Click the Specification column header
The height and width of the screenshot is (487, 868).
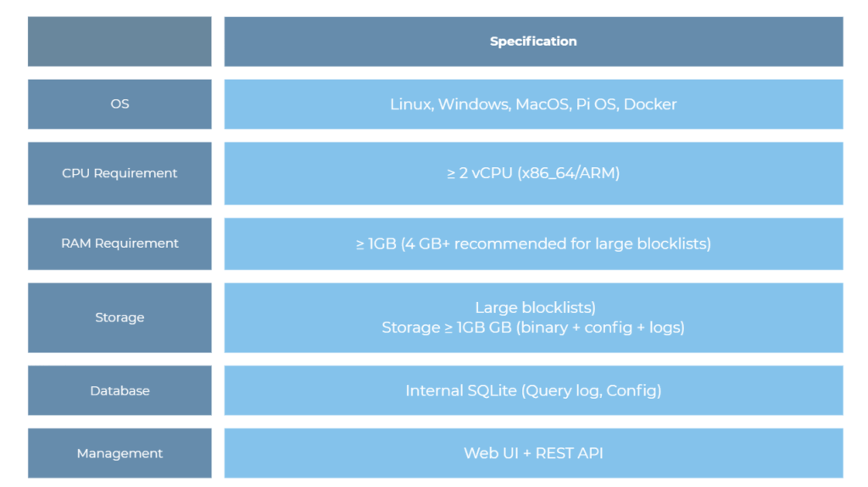point(533,42)
